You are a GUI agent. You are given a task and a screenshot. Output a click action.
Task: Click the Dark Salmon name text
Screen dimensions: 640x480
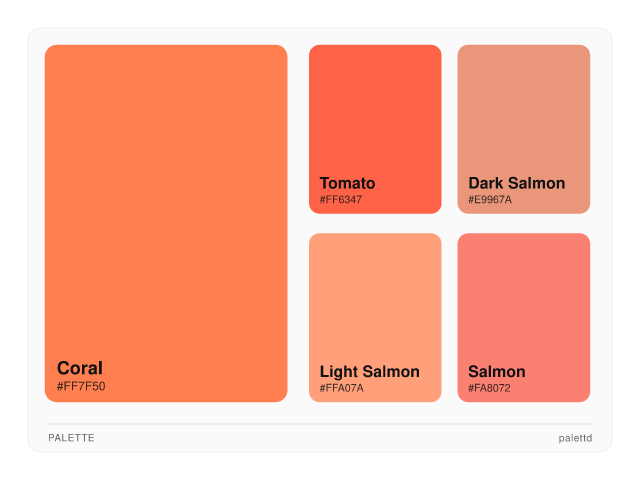(516, 183)
